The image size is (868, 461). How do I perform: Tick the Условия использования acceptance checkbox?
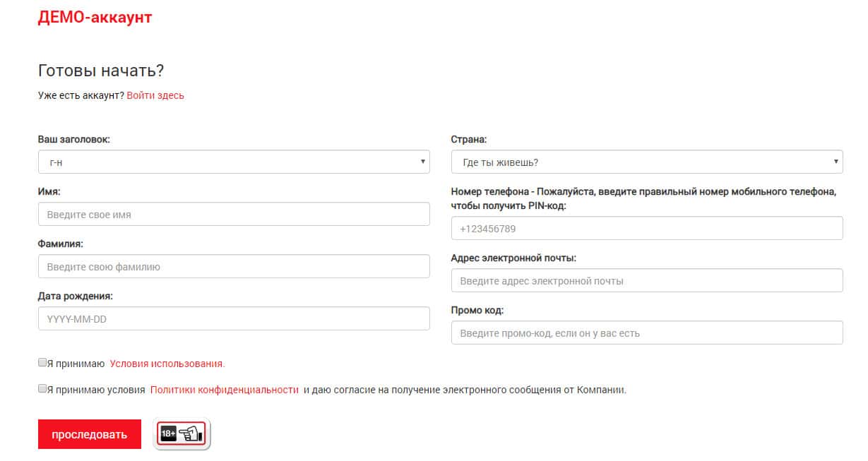42,363
